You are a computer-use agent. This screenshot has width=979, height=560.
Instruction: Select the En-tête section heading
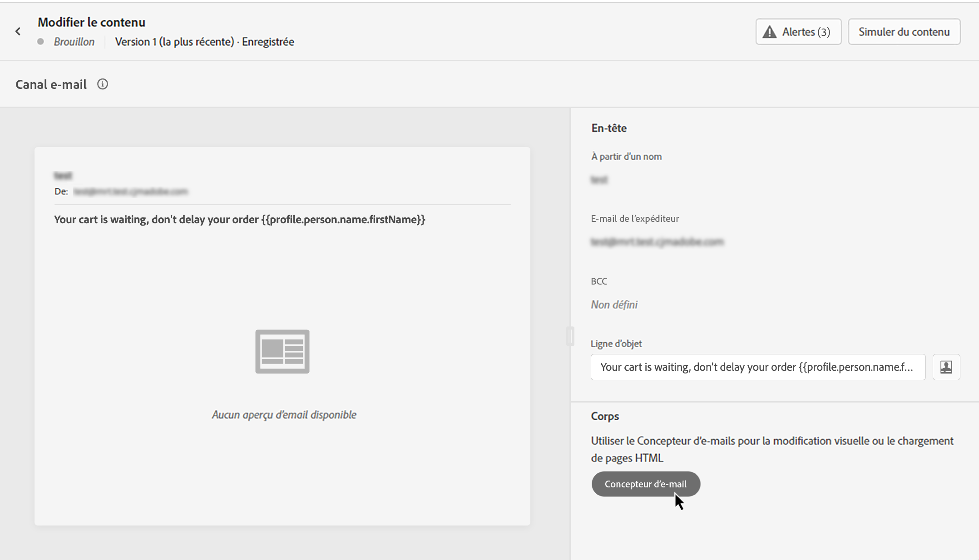tap(608, 128)
